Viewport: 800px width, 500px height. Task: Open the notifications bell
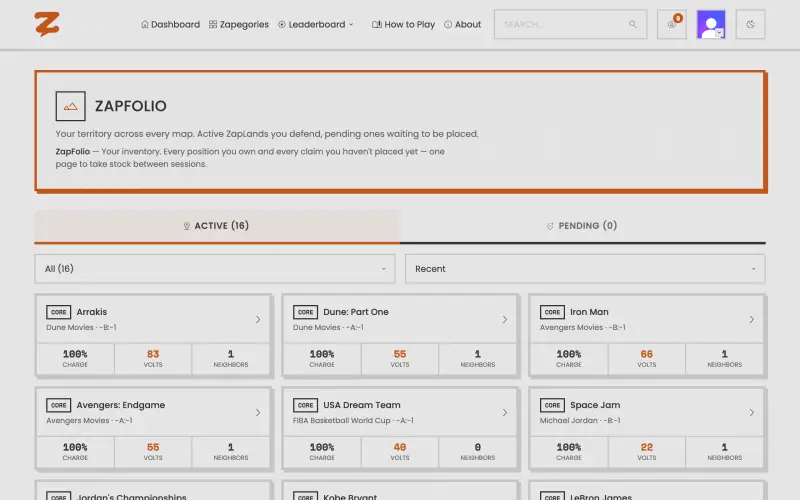point(671,24)
